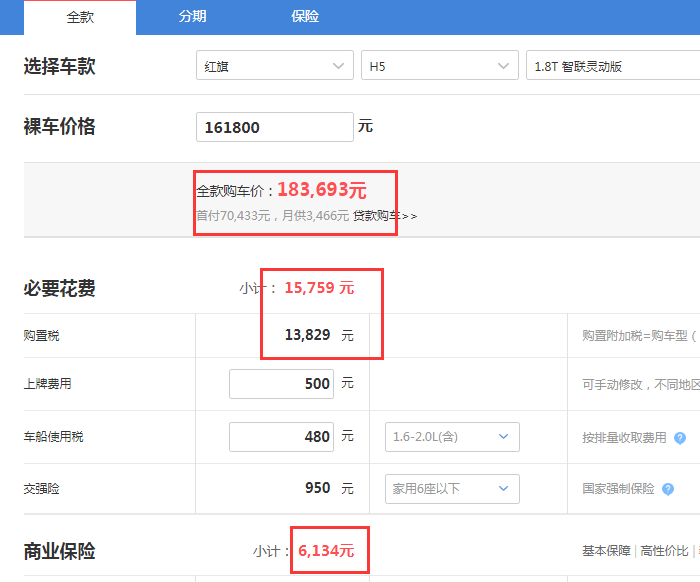Click the 上牌费用 row label
This screenshot has height=582, width=700.
coord(47,384)
